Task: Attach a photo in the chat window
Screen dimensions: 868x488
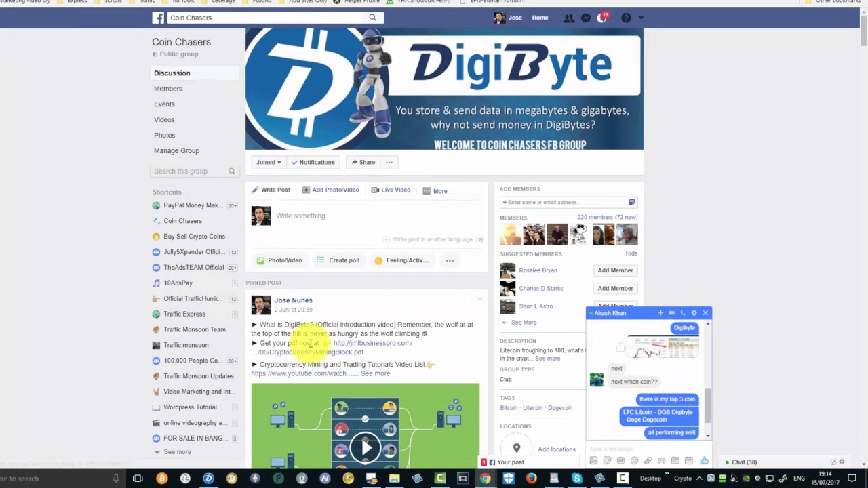Action: point(593,461)
